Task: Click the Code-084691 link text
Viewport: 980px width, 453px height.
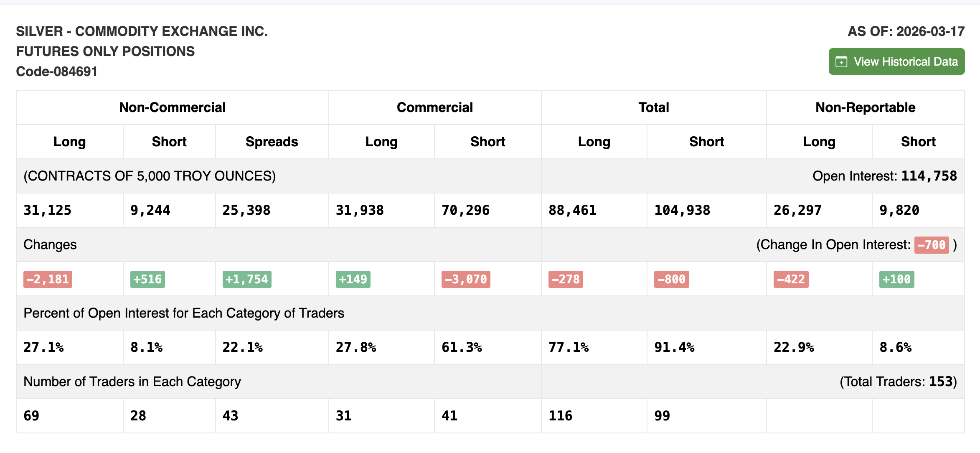Action: tap(57, 71)
